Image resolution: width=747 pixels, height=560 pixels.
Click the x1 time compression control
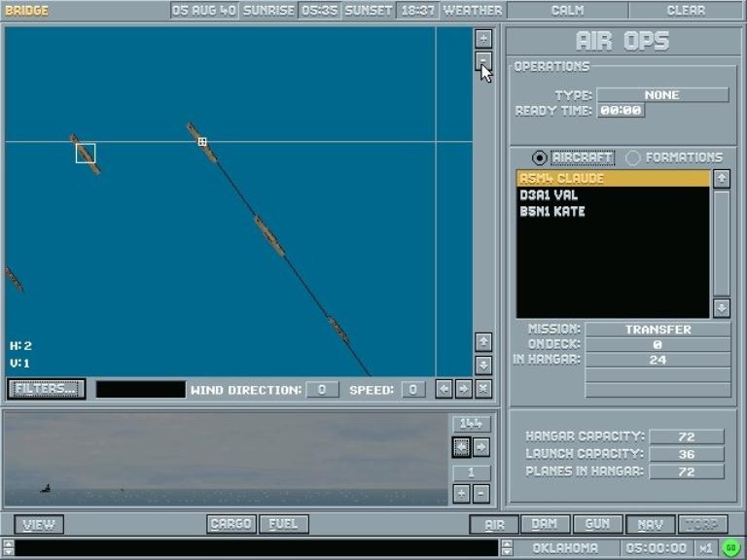pyautogui.click(x=707, y=548)
